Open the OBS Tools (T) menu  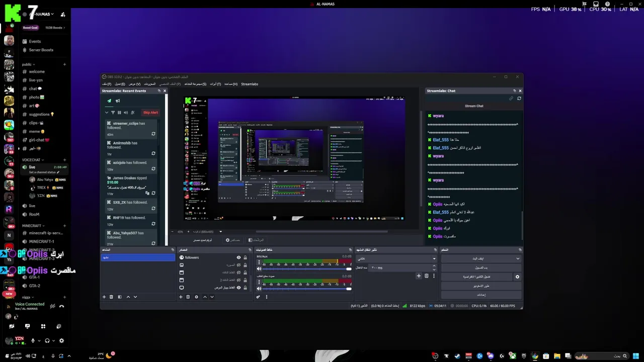pyautogui.click(x=215, y=84)
